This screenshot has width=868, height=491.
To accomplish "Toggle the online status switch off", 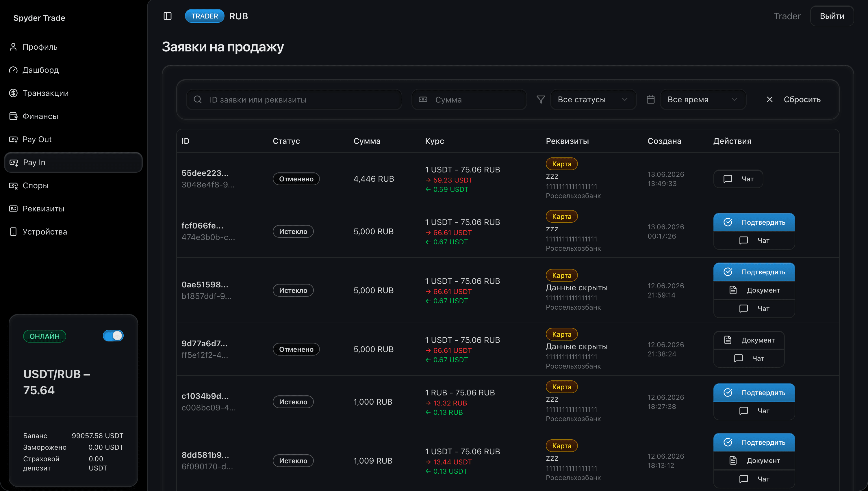I will click(113, 336).
